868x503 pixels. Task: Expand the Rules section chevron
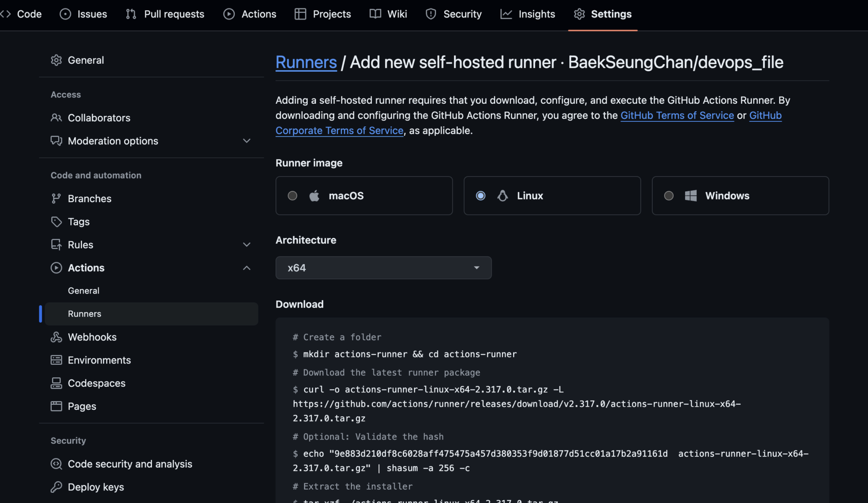[x=246, y=245]
